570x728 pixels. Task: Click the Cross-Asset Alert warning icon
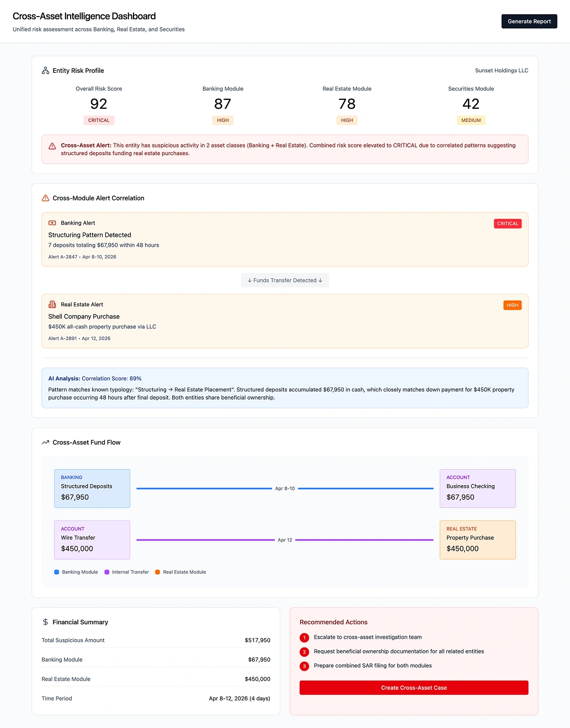point(52,146)
